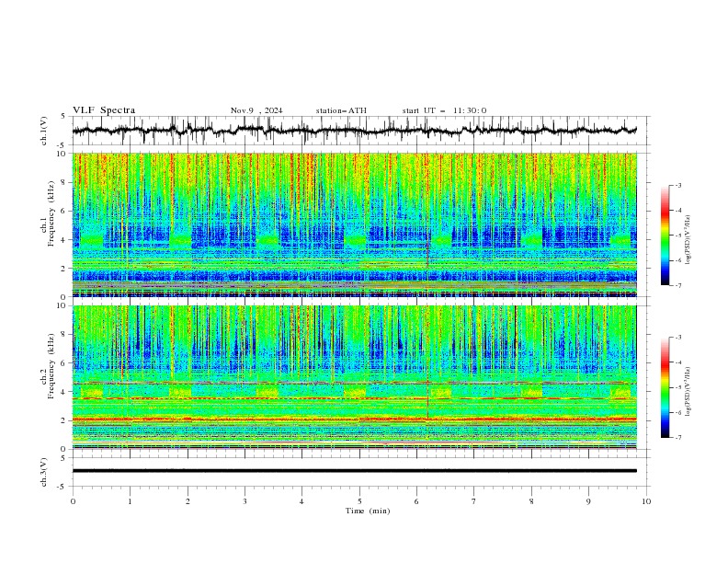
Task: Click the "Time (min)" axis label
Action: (x=368, y=511)
